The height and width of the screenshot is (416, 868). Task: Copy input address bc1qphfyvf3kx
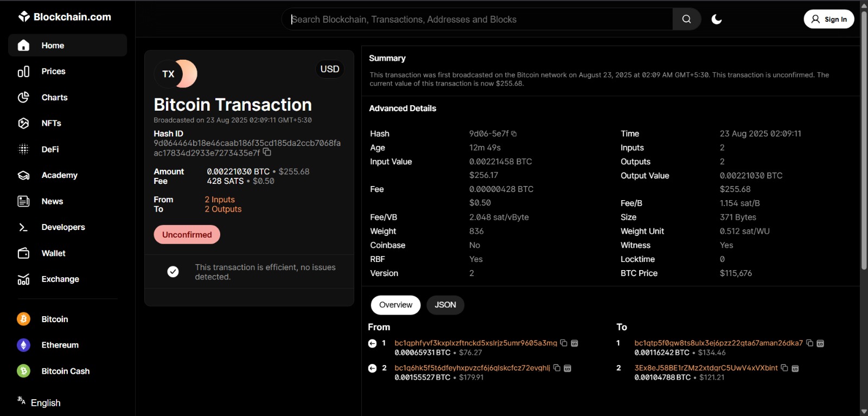[564, 343]
